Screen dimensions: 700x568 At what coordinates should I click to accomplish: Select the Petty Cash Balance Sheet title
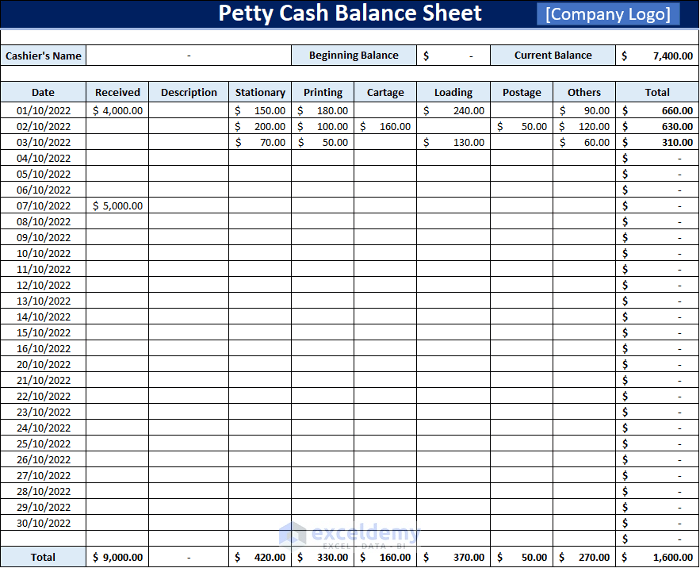(x=350, y=14)
